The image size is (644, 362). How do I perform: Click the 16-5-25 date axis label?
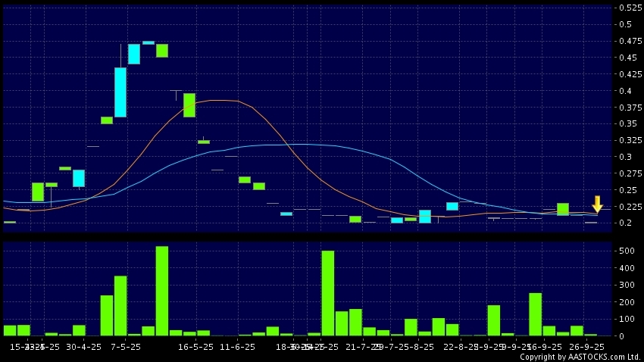pyautogui.click(x=195, y=346)
